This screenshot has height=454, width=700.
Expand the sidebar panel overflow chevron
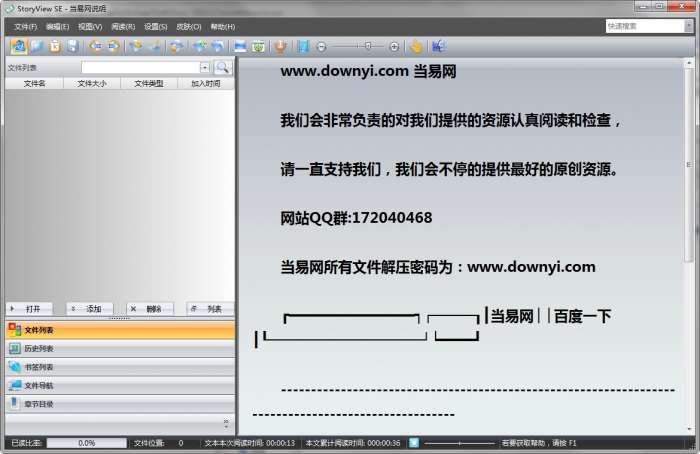[x=226, y=424]
